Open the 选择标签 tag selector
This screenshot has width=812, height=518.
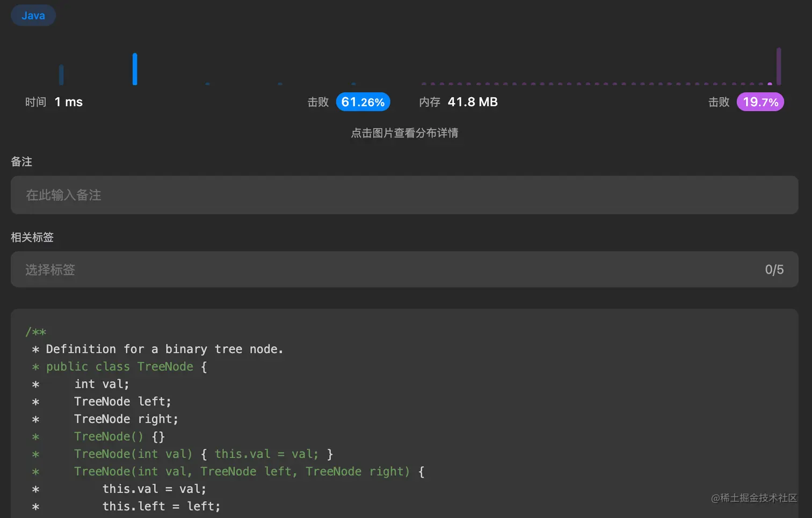[376, 269]
